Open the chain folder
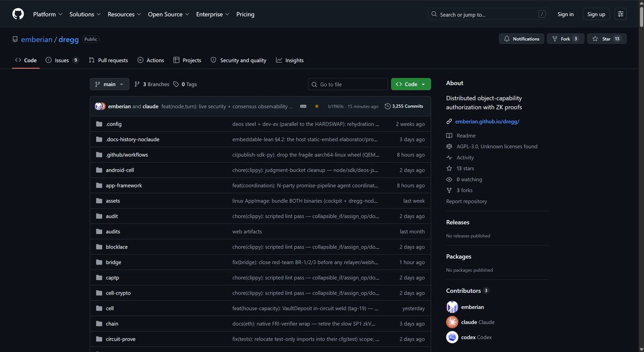The image size is (644, 352). tap(112, 324)
